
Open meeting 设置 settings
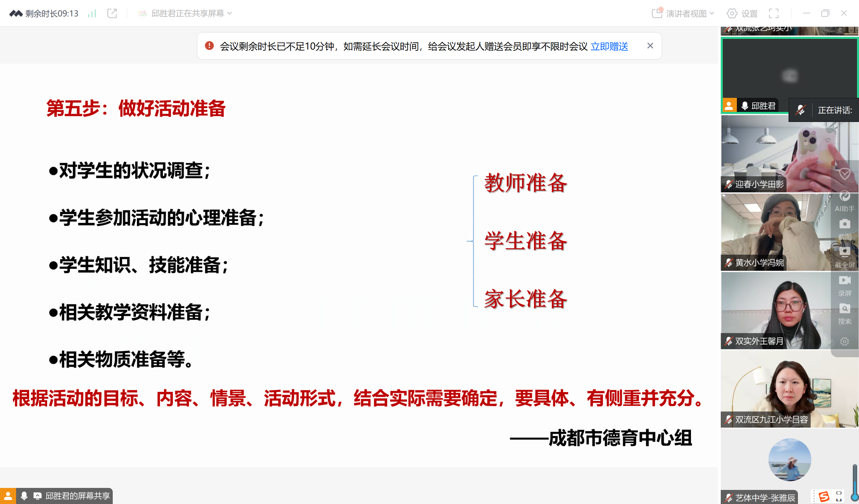(742, 13)
